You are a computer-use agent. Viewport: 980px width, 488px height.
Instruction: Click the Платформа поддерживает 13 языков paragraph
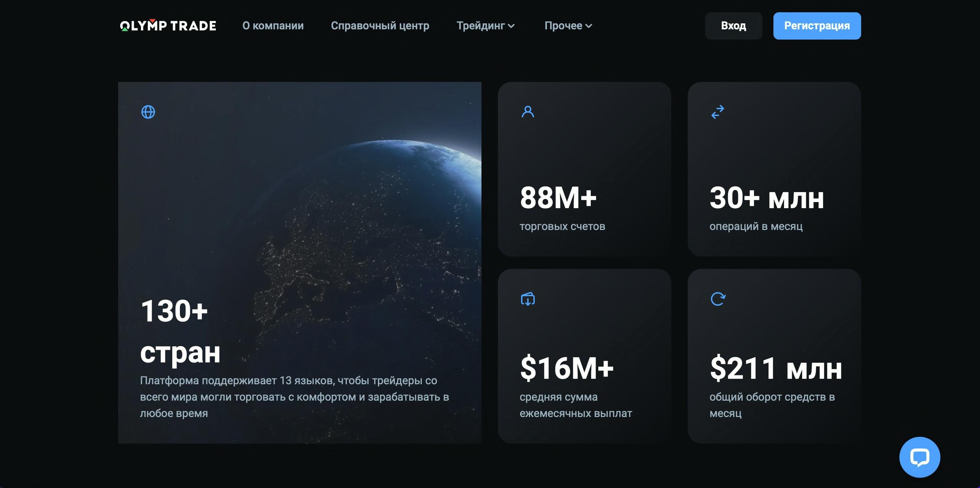(x=294, y=397)
